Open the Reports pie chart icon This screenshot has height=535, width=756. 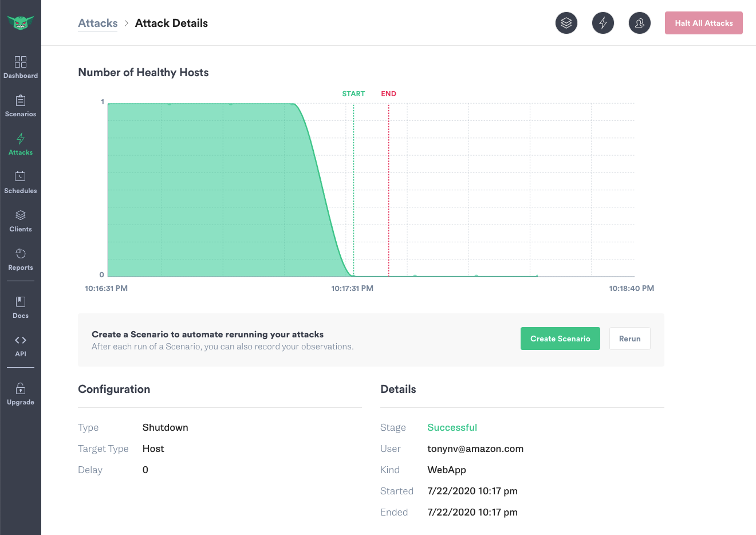pos(21,253)
